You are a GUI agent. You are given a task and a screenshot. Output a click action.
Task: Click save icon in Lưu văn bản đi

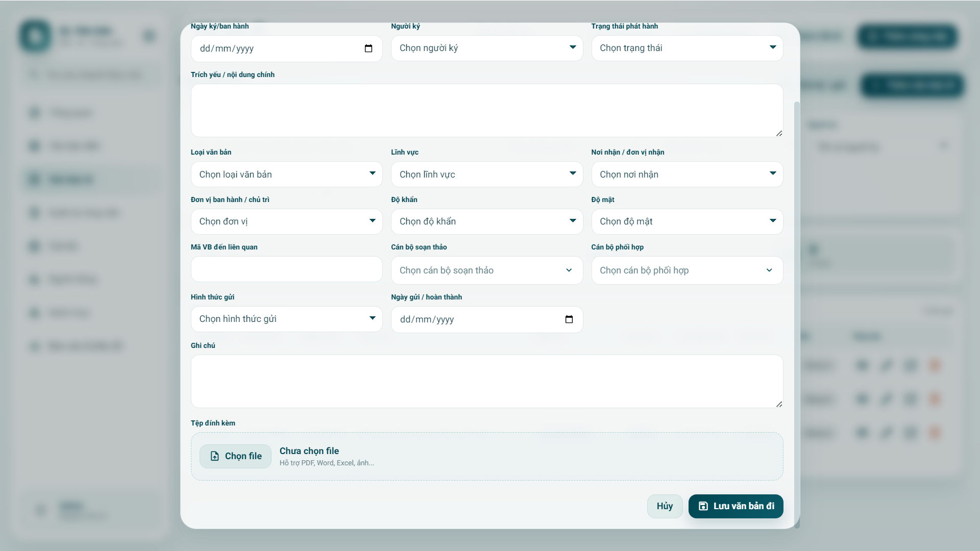(x=703, y=506)
